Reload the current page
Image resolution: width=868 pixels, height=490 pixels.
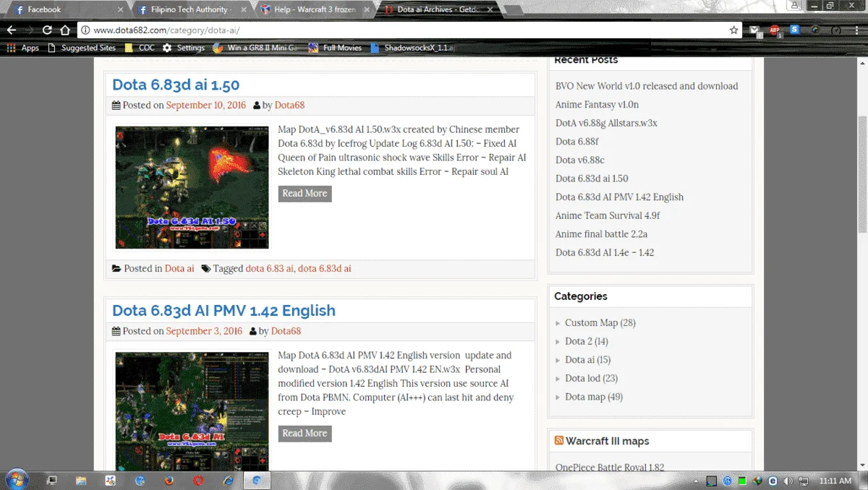pos(47,30)
